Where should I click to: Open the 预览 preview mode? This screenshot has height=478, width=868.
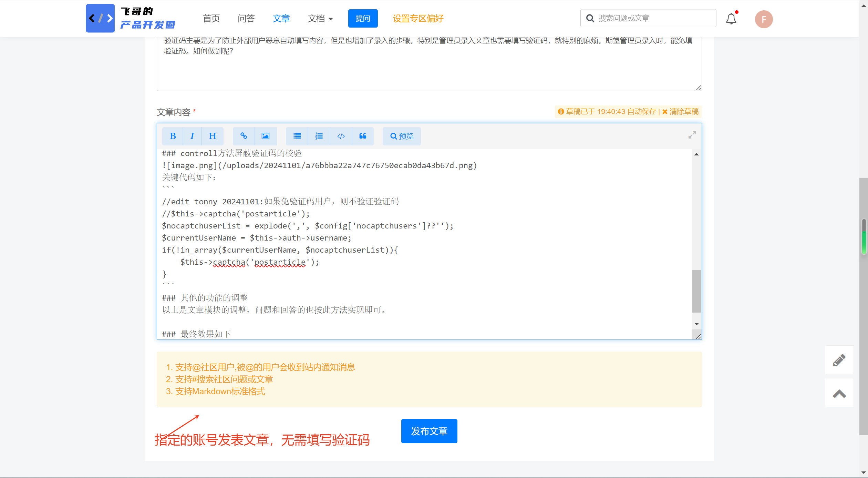click(x=402, y=136)
